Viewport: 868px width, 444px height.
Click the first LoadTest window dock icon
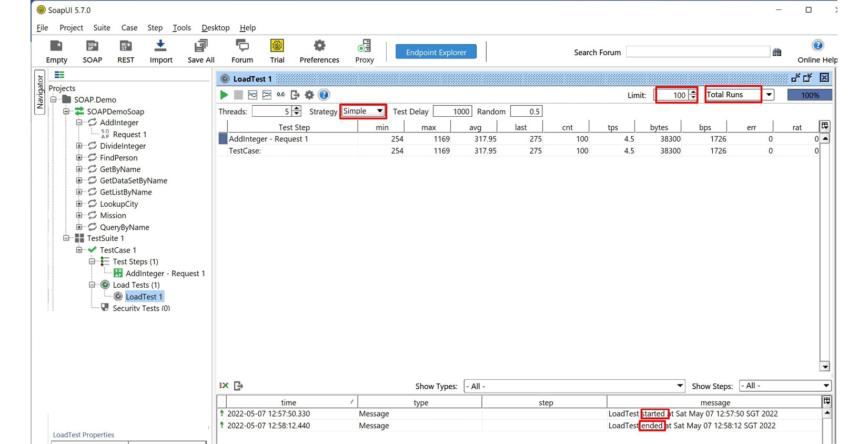tap(795, 78)
